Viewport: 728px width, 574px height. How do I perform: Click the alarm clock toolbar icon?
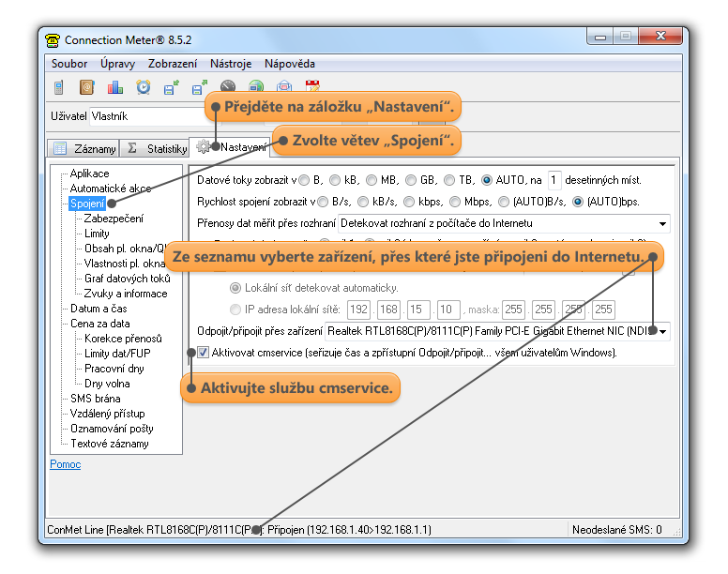pyautogui.click(x=144, y=87)
